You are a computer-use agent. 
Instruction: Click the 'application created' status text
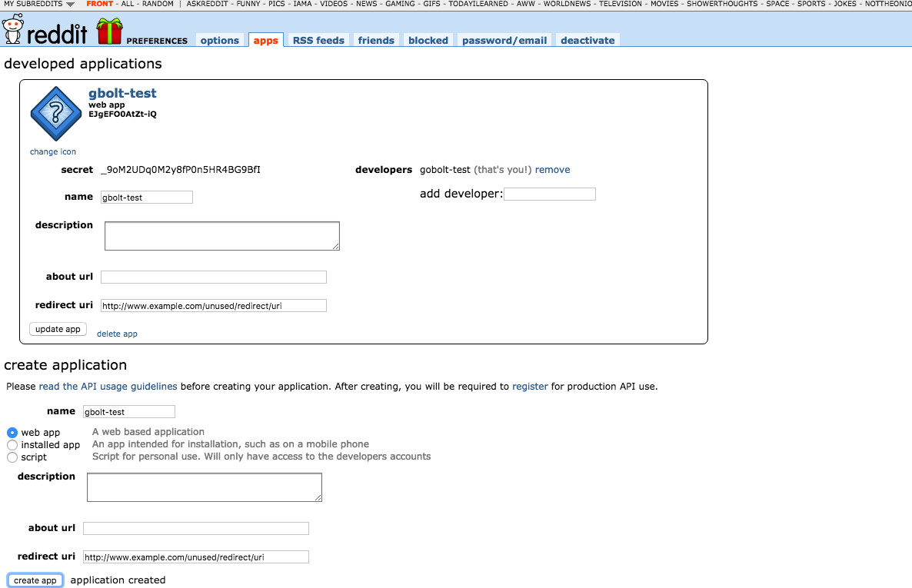pos(118,580)
